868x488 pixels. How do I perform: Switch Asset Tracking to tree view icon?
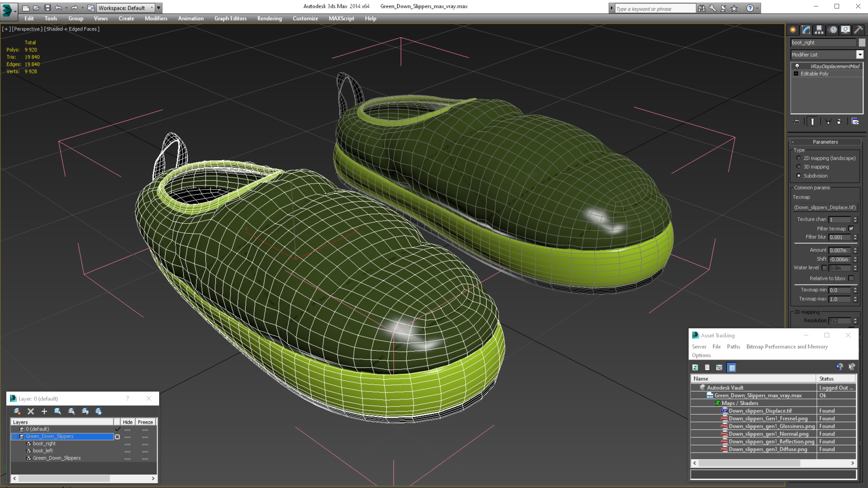click(719, 368)
